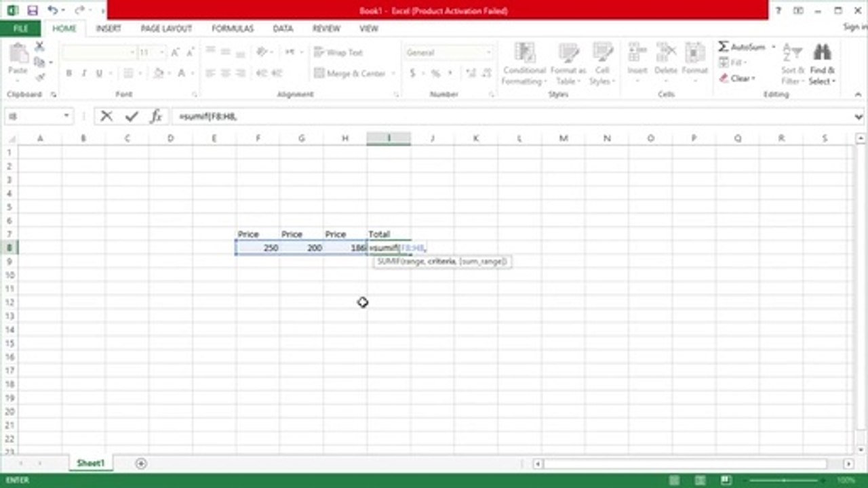This screenshot has height=488, width=868.
Task: Select row 8 header
Action: (9, 248)
